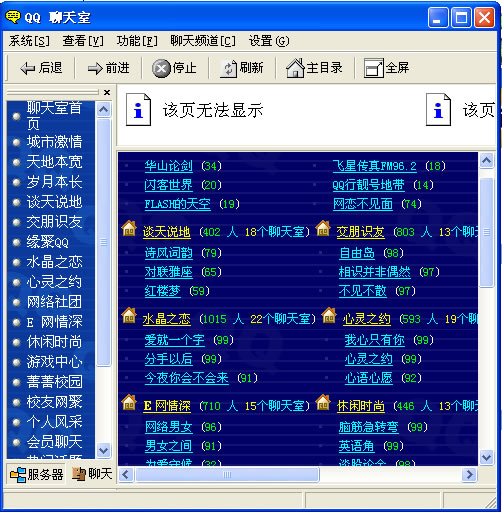Image resolution: width=502 pixels, height=512 pixels.
Task: Click the 前进 forward arrow icon
Action: coord(95,68)
